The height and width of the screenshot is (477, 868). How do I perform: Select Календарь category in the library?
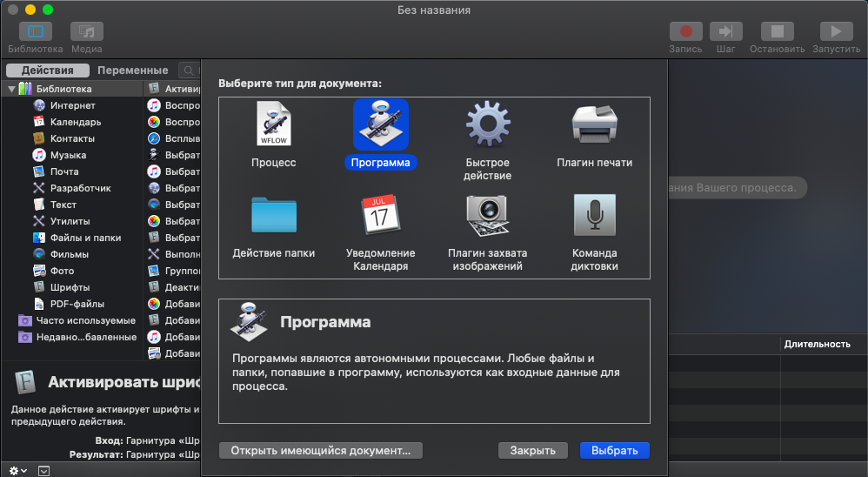[x=76, y=122]
